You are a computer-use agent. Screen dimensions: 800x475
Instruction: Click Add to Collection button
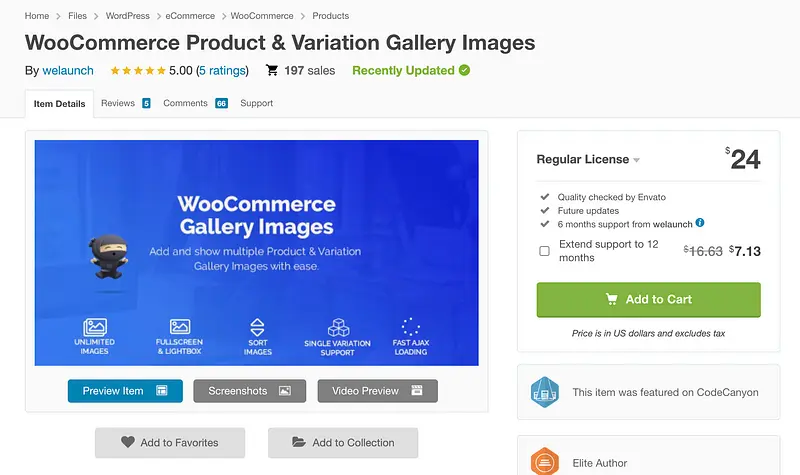(x=343, y=442)
